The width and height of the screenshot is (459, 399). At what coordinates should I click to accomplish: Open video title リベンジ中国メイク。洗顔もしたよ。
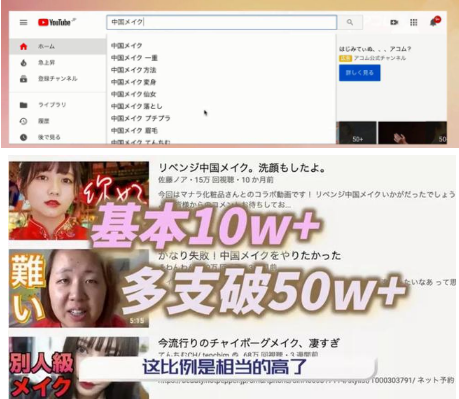pyautogui.click(x=242, y=168)
